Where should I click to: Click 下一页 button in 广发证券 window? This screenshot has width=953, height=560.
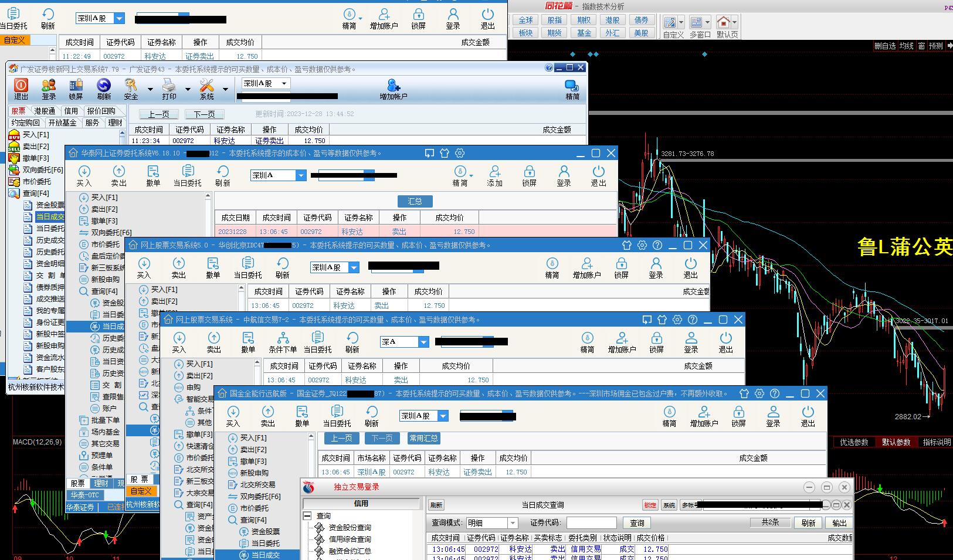coord(204,114)
